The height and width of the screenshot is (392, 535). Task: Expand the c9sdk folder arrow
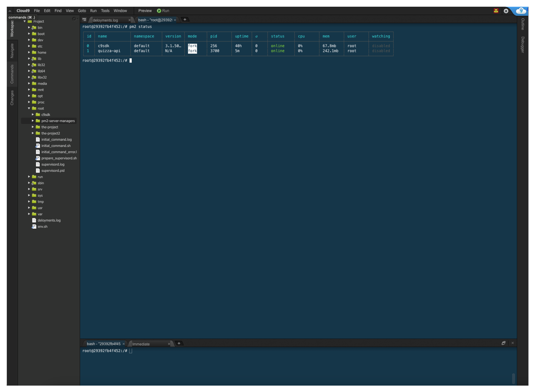33,115
